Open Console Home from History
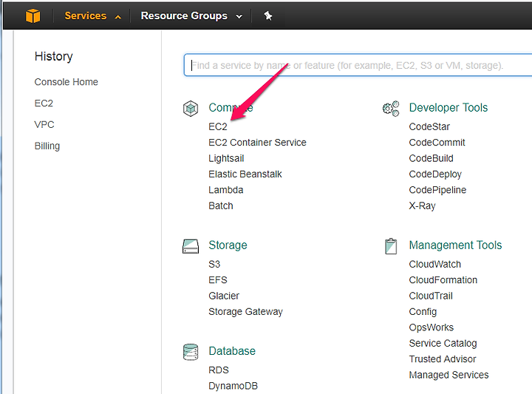532x394 pixels. [66, 82]
